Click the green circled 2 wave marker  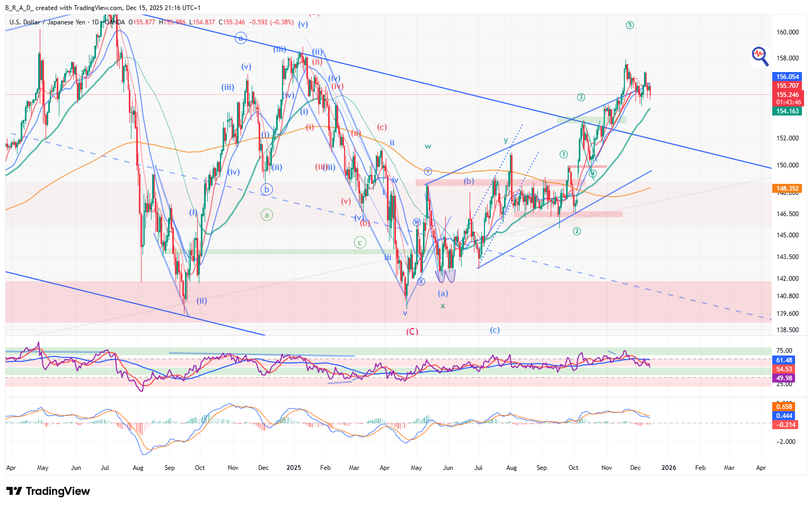click(x=577, y=231)
